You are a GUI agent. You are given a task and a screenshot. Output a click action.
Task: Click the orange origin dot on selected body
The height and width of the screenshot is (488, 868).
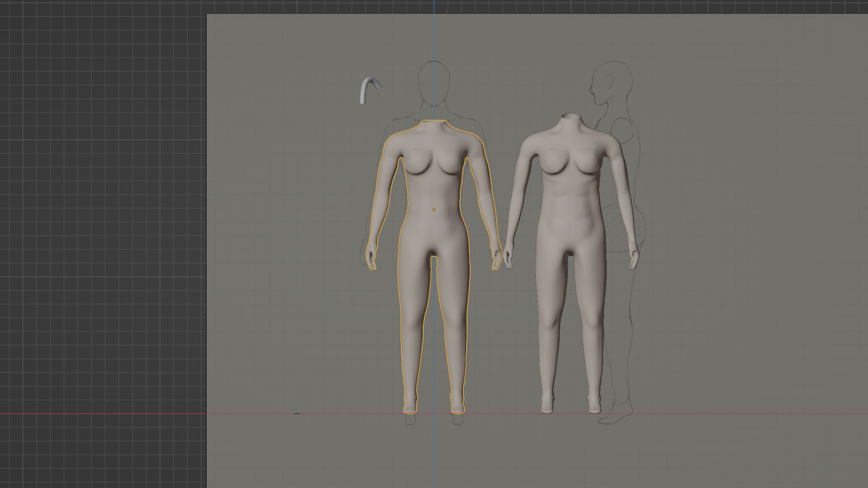(x=434, y=210)
